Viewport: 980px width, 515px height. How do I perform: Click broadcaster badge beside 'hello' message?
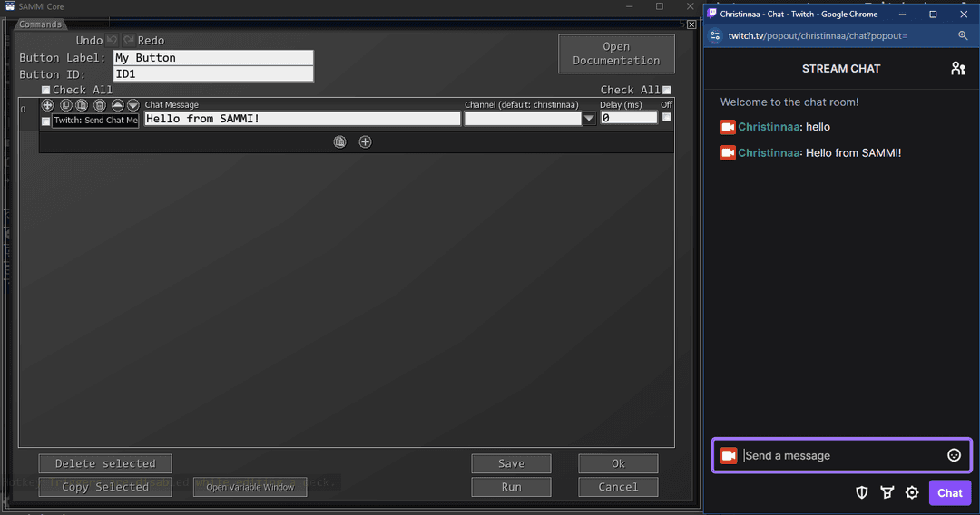click(728, 127)
